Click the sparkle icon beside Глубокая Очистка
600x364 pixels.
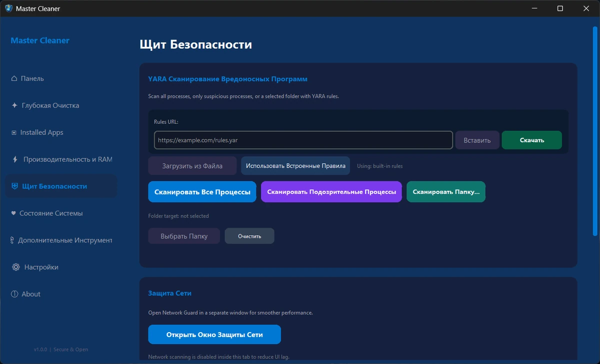[14, 105]
